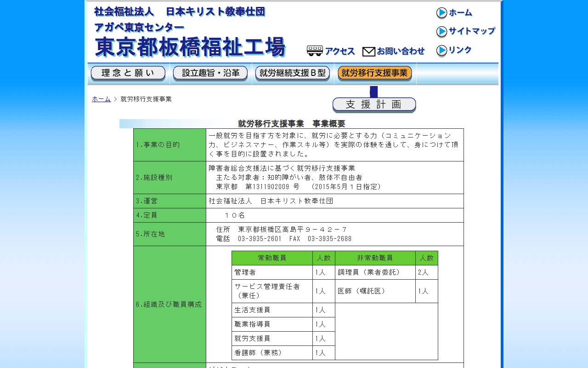The image size is (588, 368).
Task: Click the 非常勤職員 column header
Action: pos(375,258)
